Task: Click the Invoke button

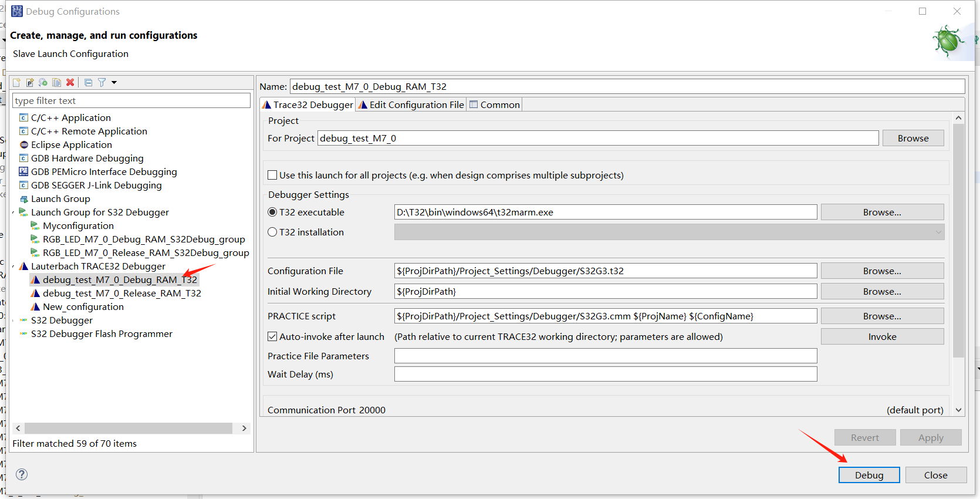Action: pos(882,336)
